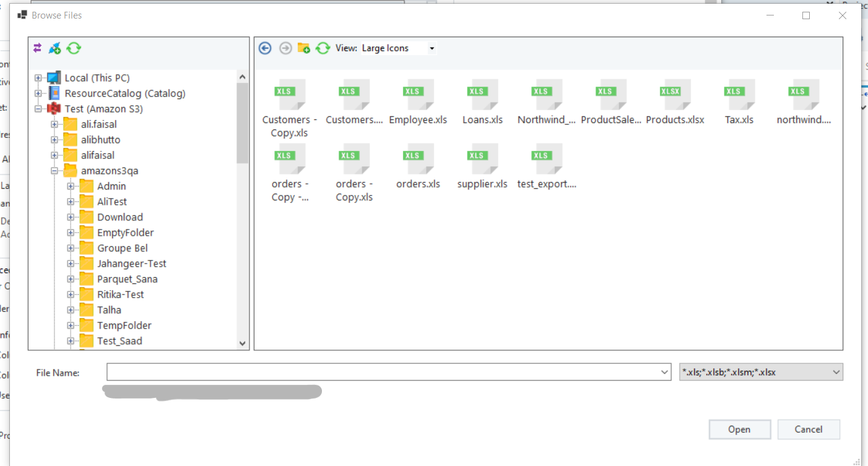Refresh the file list with green arrows icon
The image size is (868, 466).
pyautogui.click(x=323, y=48)
